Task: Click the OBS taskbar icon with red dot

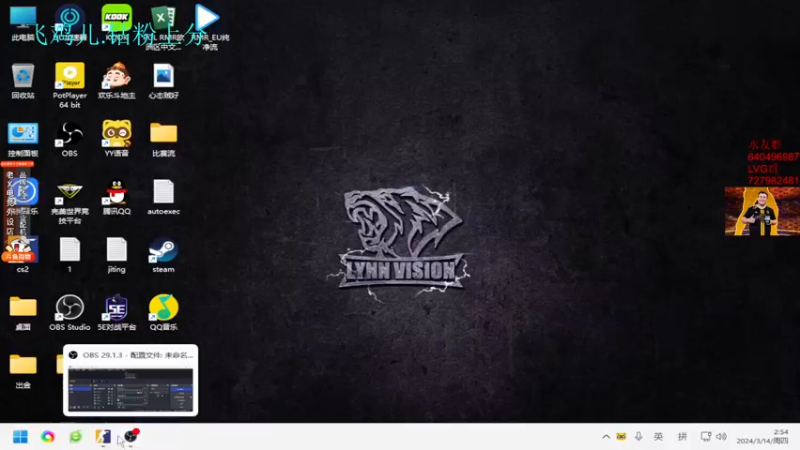Action: click(x=131, y=436)
